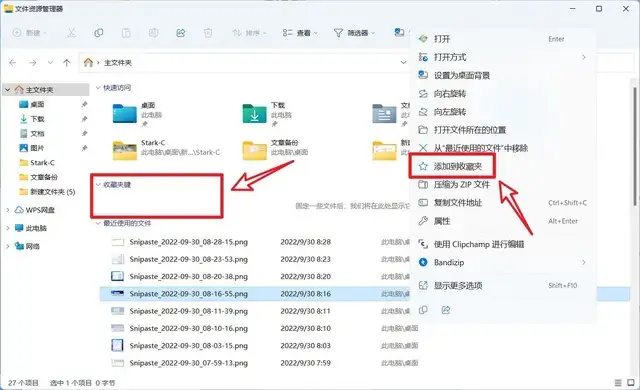Open the 文章备份 quick access folder
The image size is (640, 390).
point(276,150)
